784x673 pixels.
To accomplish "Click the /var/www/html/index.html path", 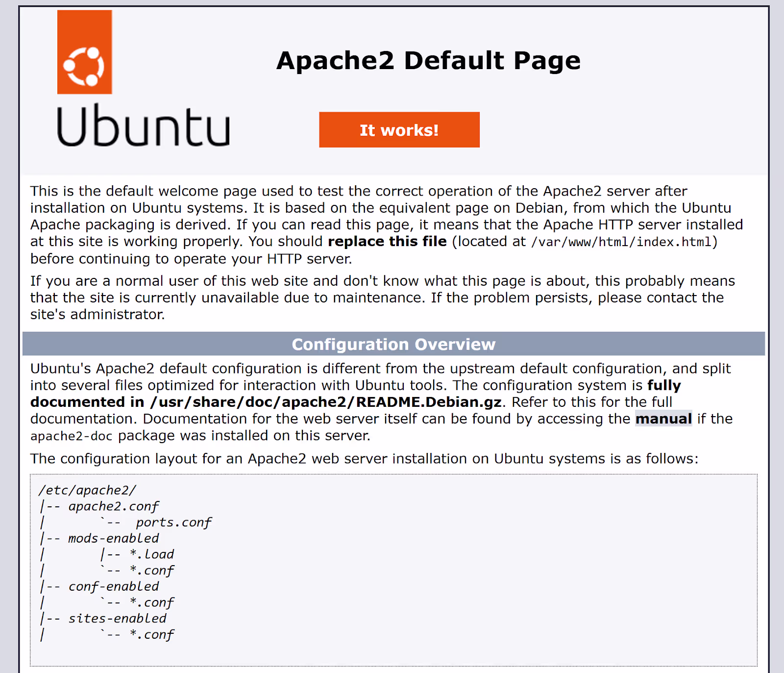I will point(621,242).
